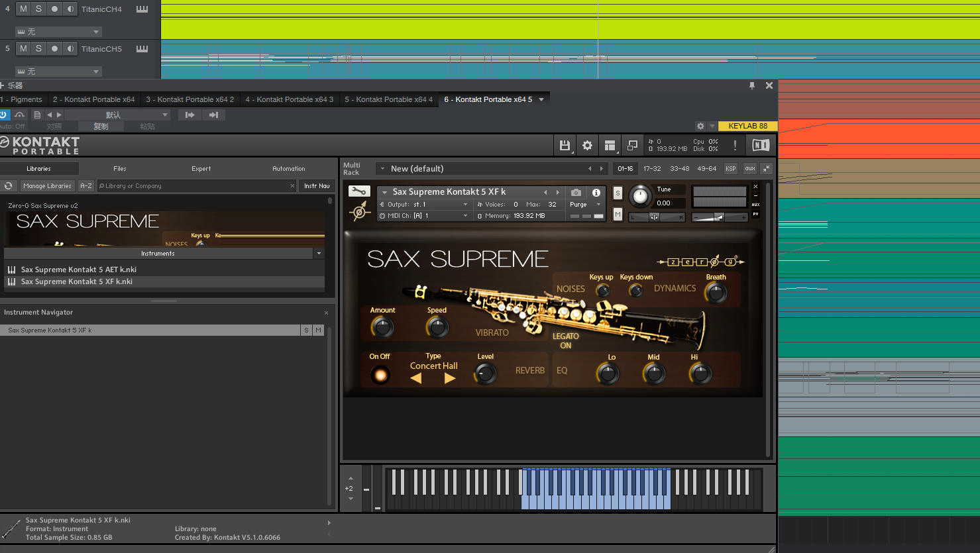Open the instrument keyboard icon on TitanicCH4

click(142, 9)
